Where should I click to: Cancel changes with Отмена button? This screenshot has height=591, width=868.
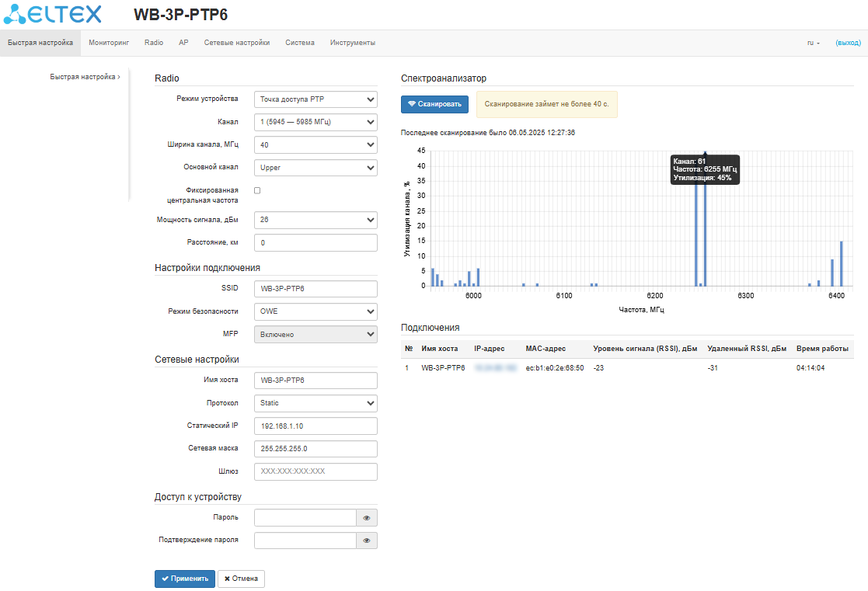(242, 579)
